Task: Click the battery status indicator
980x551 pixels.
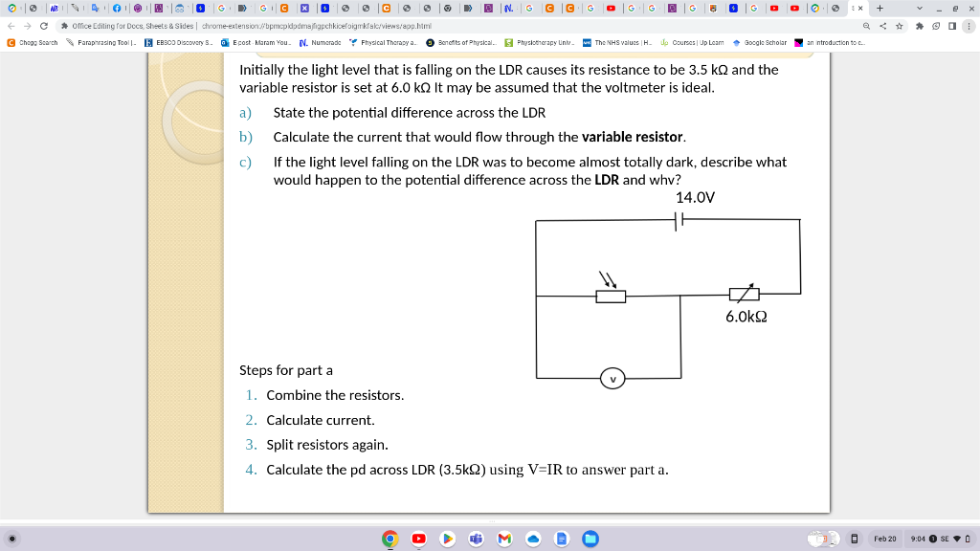Action: [969, 539]
